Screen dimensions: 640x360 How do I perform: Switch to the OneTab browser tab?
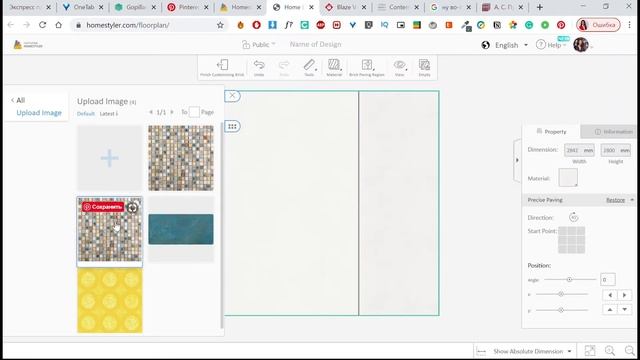84,7
